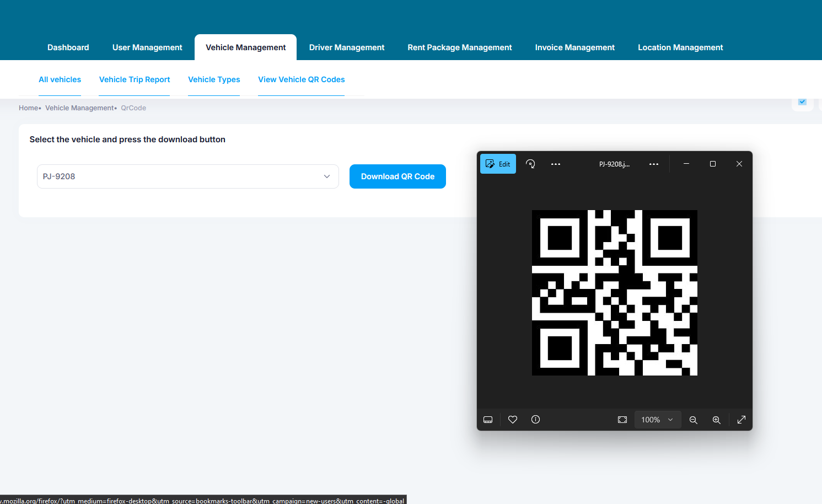
Task: Open Invoice Management tab
Action: (575, 47)
